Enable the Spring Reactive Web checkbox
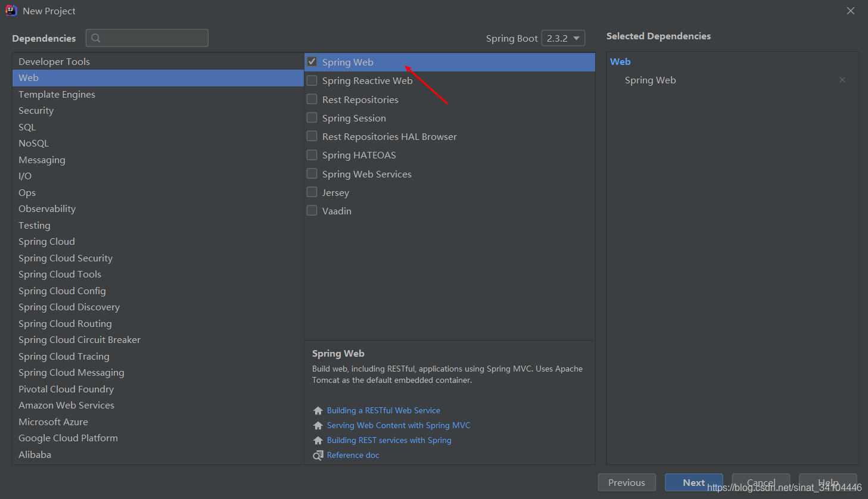Screen dimensions: 868x499 (312, 80)
